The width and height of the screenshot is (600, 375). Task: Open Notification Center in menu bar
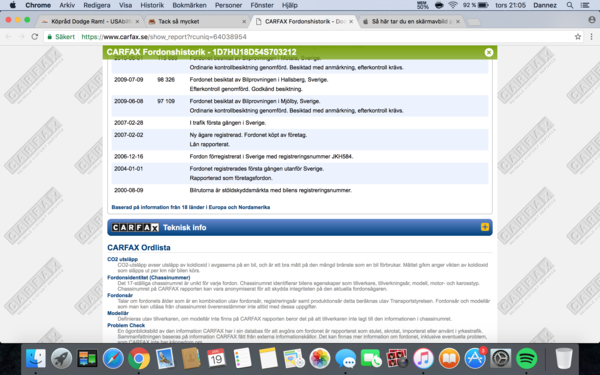pos(585,5)
